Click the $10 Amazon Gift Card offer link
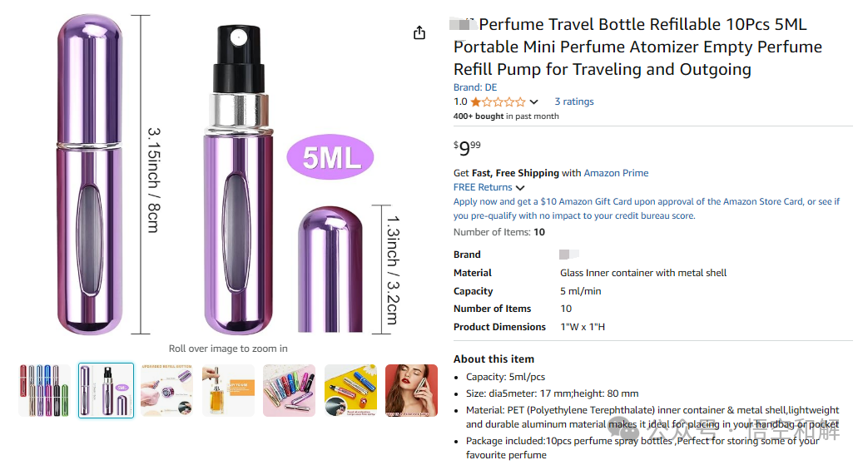The height and width of the screenshot is (465, 868). tap(588, 201)
